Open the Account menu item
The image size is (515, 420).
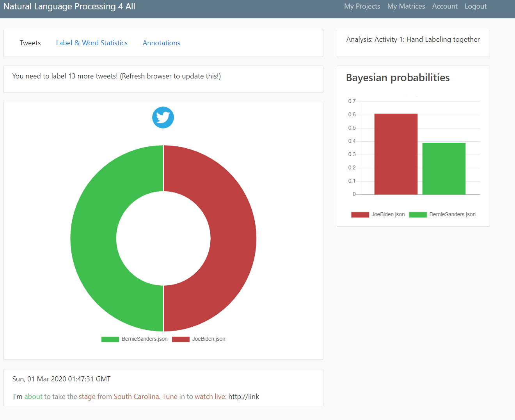pos(444,6)
